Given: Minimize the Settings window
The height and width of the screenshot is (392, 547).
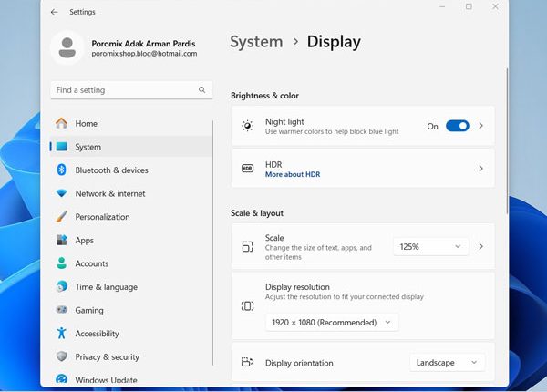Looking at the screenshot, I should (442, 6).
